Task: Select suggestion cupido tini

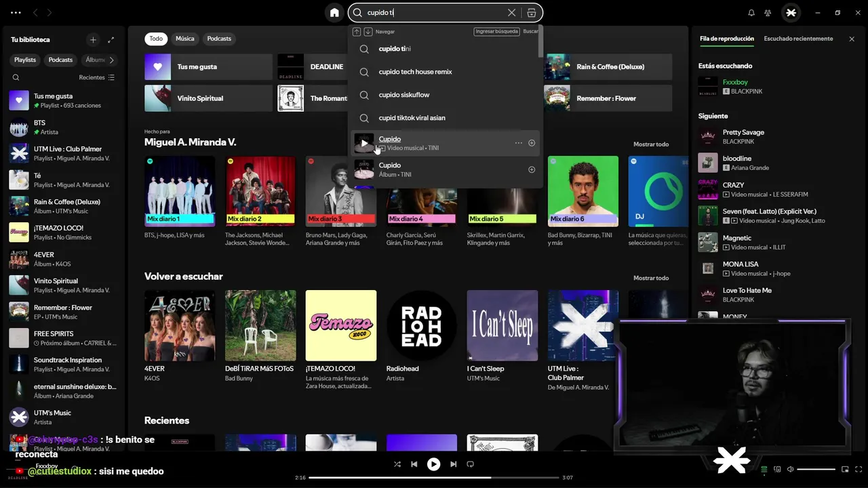Action: (x=445, y=49)
